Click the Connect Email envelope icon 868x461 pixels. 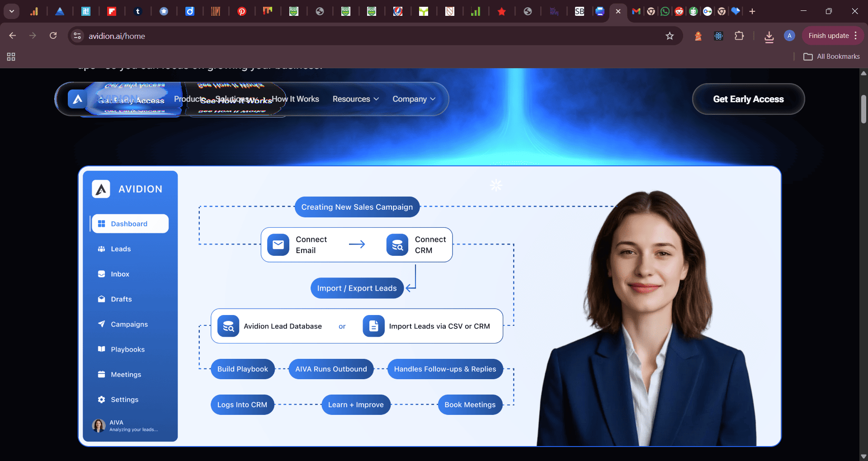[278, 245]
